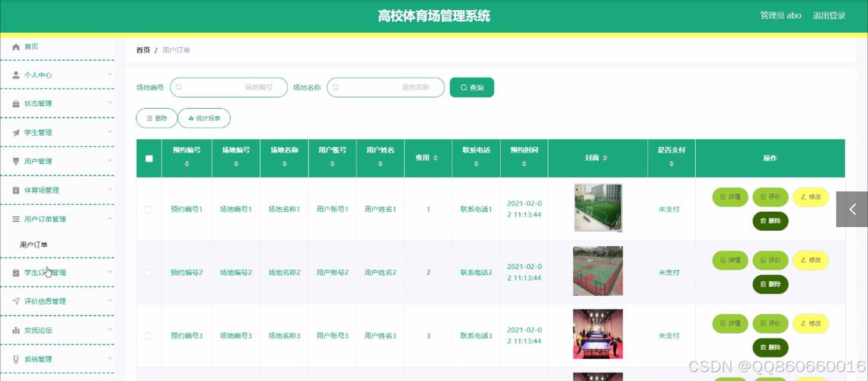Click the sort arrows under 场地编号 header
The image size is (868, 381).
tap(236, 164)
